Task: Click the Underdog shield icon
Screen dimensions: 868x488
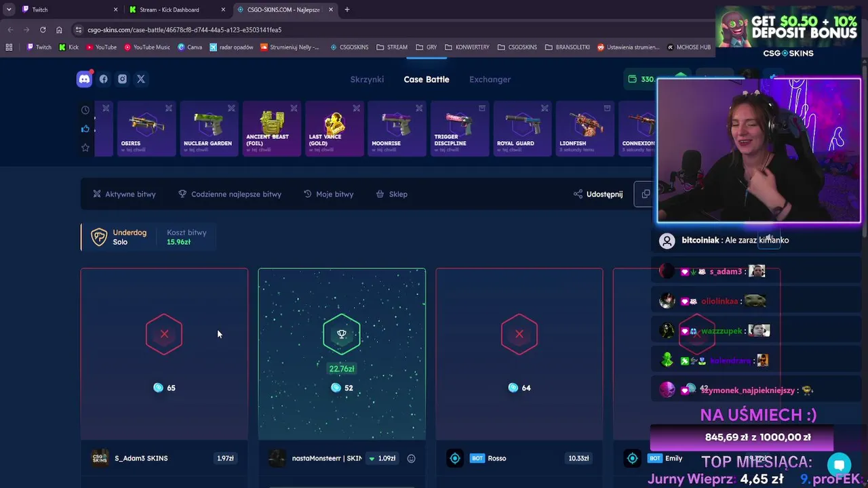Action: tap(99, 237)
